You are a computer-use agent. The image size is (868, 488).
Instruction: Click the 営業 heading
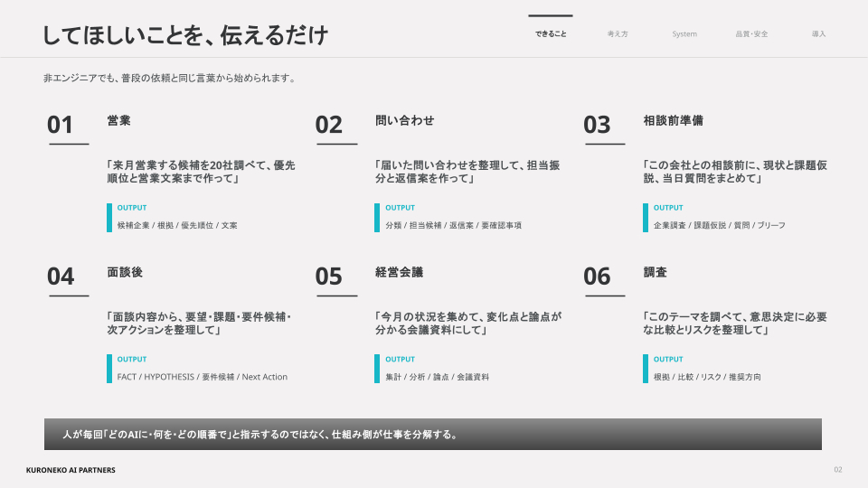tap(119, 120)
